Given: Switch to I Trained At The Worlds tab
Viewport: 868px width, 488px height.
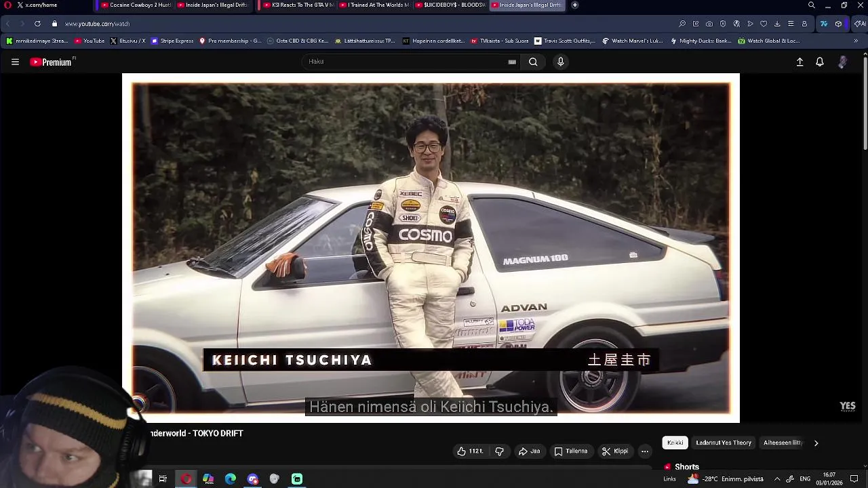Looking at the screenshot, I should (374, 5).
